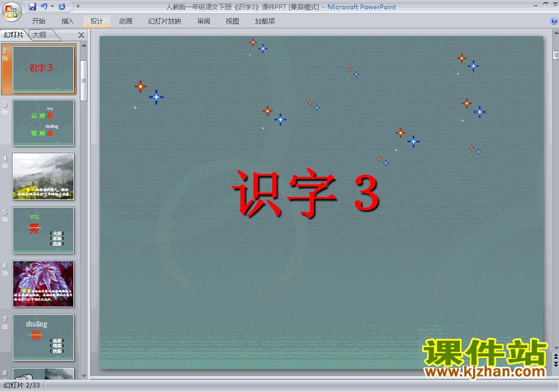Open slide 4 thumbnail with the misty mountain photo
This screenshot has height=392, width=559.
point(43,176)
